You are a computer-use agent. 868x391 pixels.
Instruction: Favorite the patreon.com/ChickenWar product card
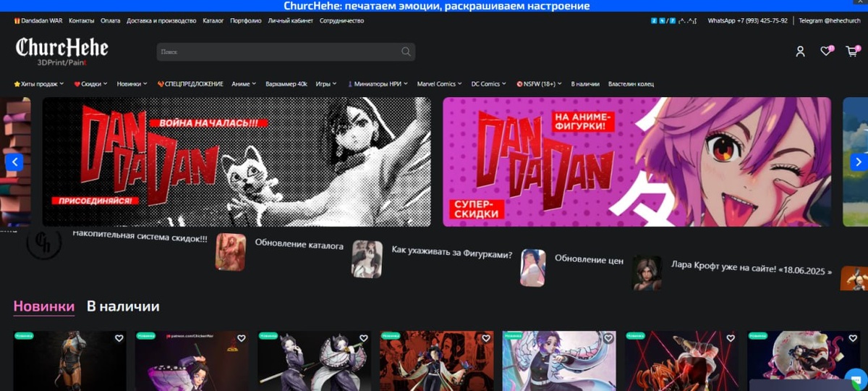(242, 338)
